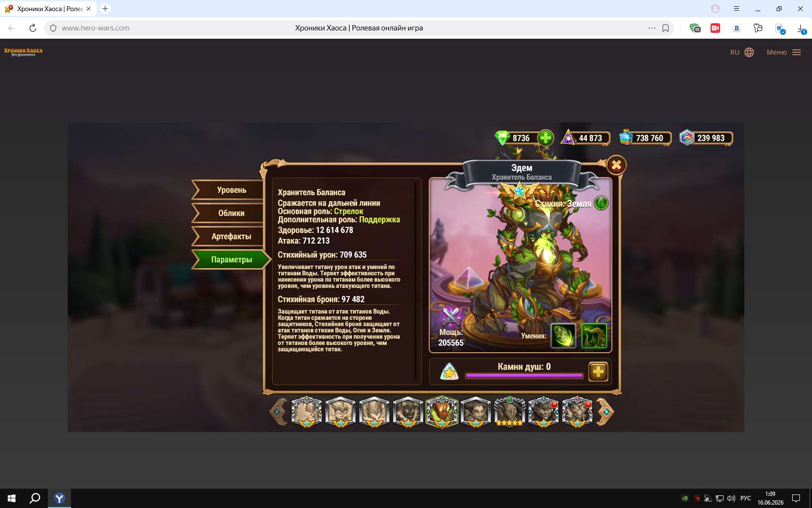
Task: Click the Стрелок primary role text
Action: point(348,211)
